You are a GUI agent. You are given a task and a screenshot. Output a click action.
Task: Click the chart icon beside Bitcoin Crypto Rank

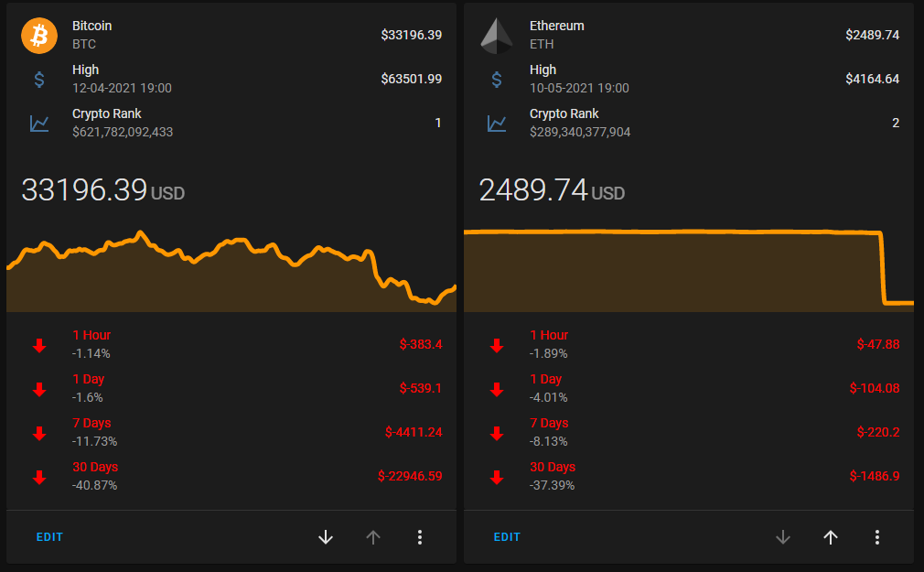(39, 124)
